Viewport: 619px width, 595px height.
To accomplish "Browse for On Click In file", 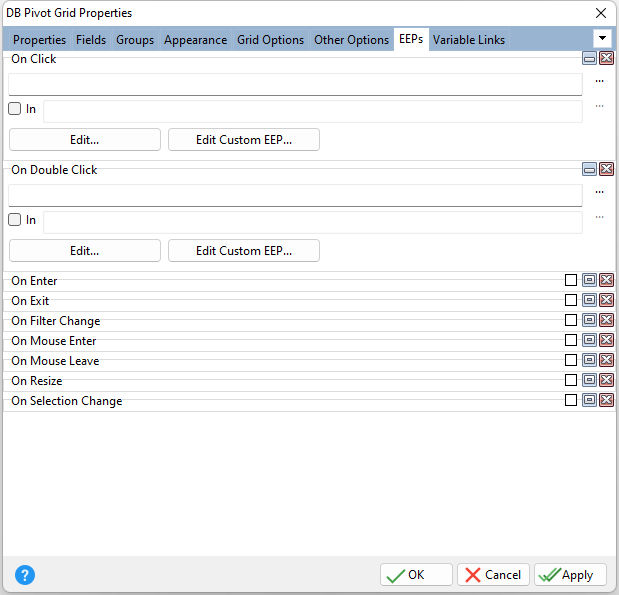I will (600, 106).
